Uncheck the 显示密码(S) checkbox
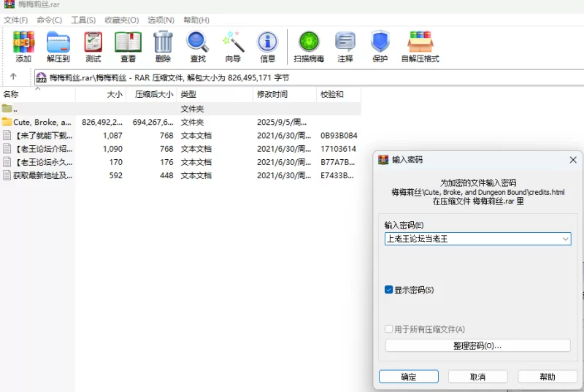The image size is (584, 392). 388,290
